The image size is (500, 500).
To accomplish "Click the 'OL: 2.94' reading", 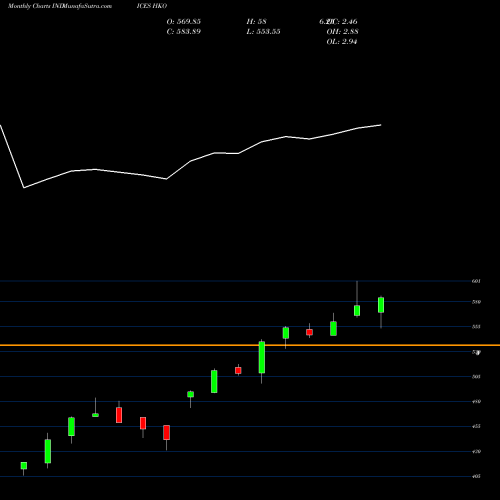I will (x=342, y=42).
